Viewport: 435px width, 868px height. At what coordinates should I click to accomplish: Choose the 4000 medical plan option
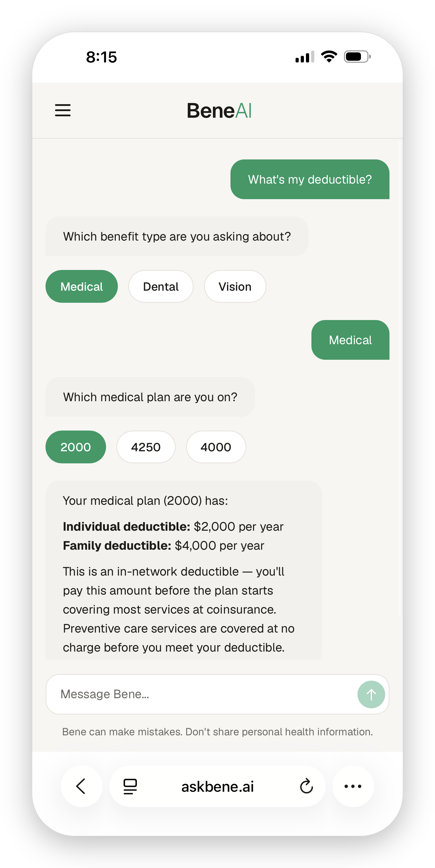tap(216, 447)
